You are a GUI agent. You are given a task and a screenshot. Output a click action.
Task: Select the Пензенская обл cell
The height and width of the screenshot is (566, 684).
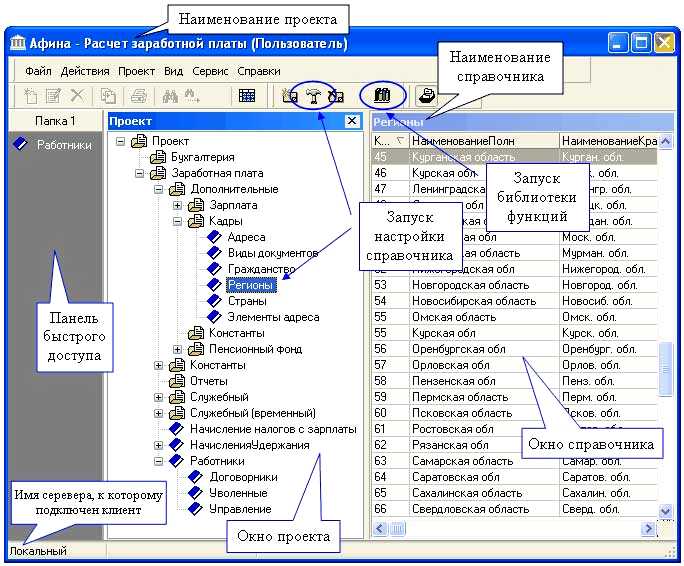coord(484,381)
